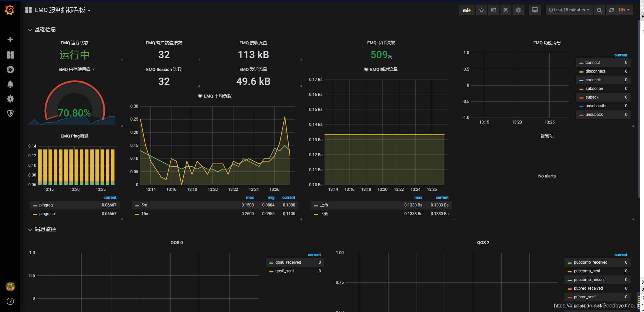
Task: Click the EMQ 平均负载 panel title
Action: tap(217, 96)
